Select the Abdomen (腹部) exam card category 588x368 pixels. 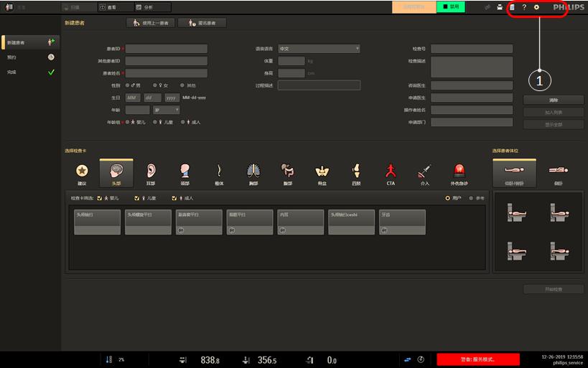pyautogui.click(x=288, y=174)
